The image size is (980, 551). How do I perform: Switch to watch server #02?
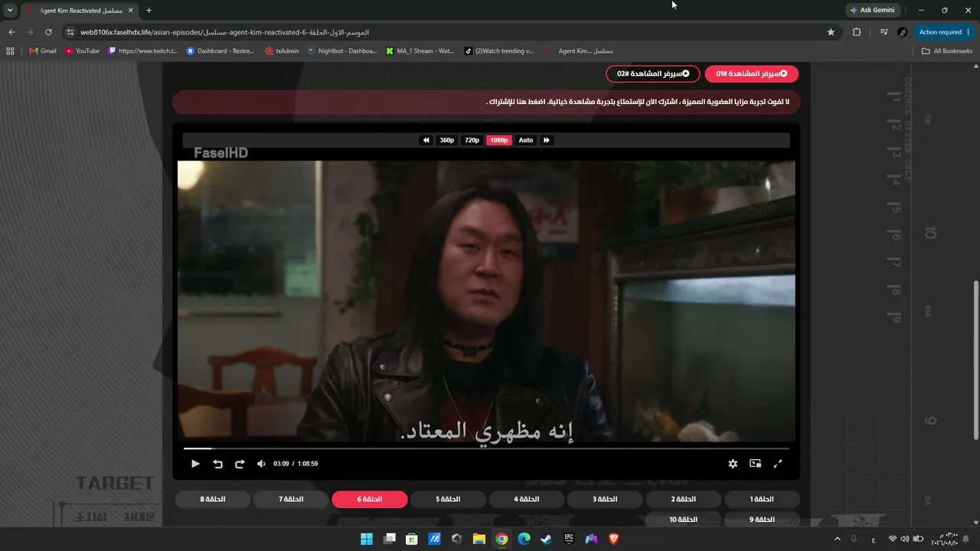(653, 73)
